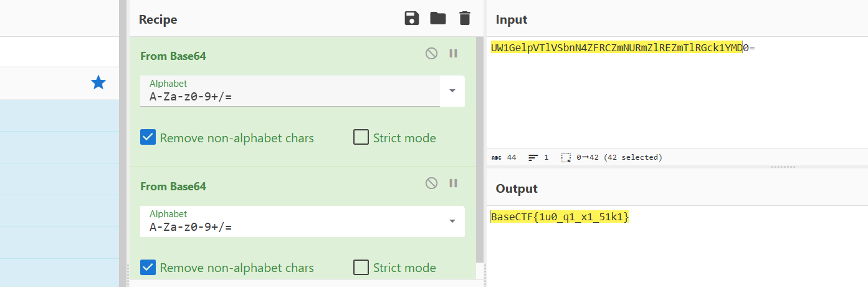Pause at first From Base64 breakpoint icon
The height and width of the screenshot is (287, 868).
[453, 54]
